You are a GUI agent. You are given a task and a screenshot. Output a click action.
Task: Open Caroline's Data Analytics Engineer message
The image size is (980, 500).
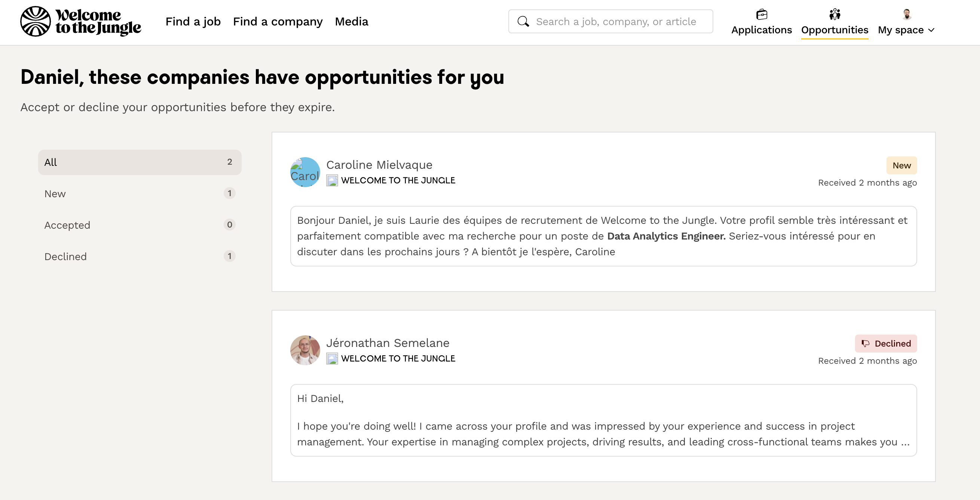click(x=603, y=236)
